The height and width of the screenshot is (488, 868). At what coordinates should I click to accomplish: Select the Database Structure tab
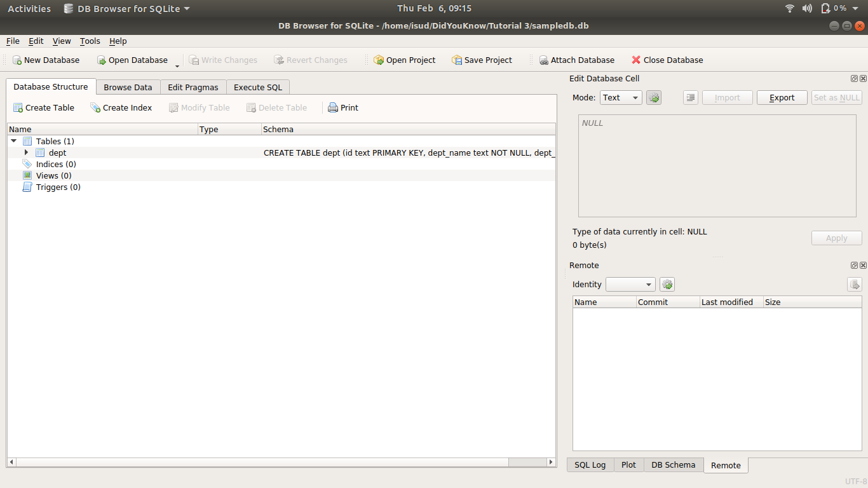coord(51,86)
